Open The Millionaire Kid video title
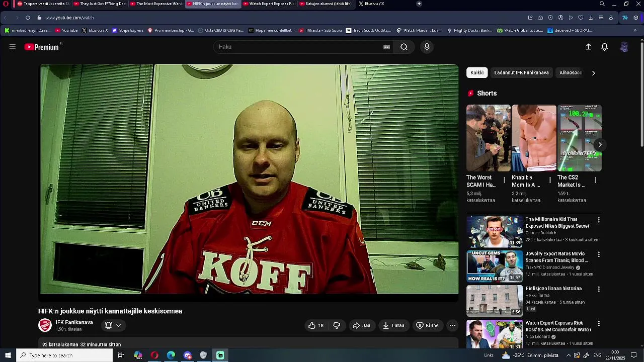The height and width of the screenshot is (362, 644). tap(557, 223)
